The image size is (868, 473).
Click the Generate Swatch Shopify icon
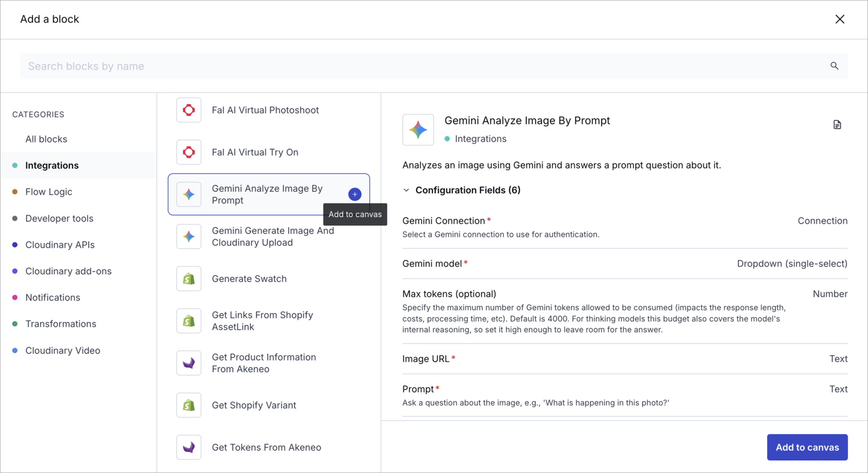tap(189, 279)
